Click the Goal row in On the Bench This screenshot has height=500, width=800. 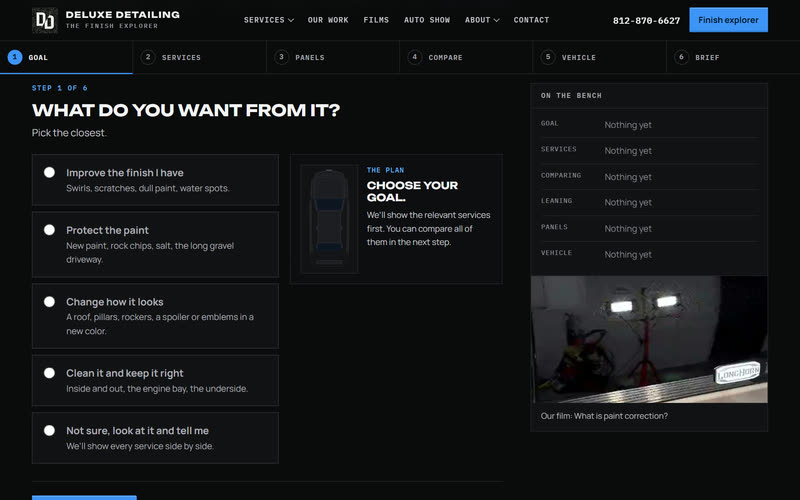point(649,124)
